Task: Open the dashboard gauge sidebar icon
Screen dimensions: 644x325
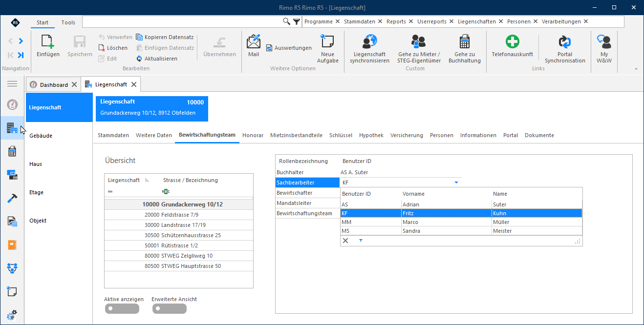Action: coord(12,104)
